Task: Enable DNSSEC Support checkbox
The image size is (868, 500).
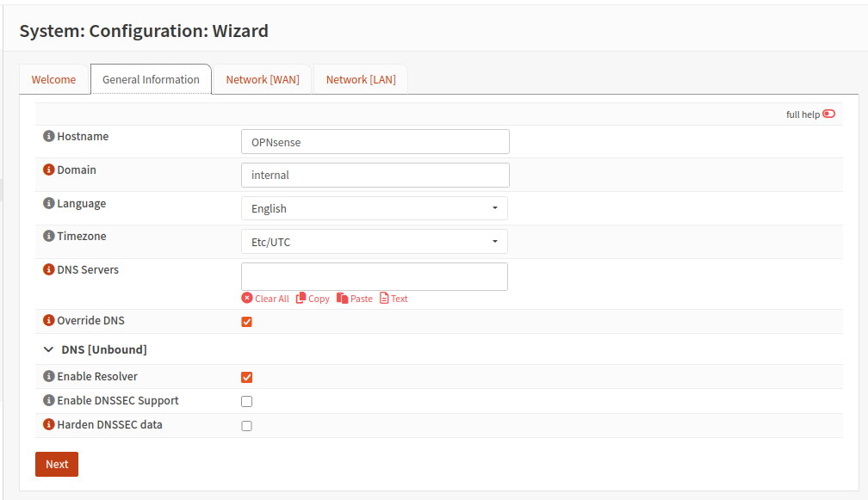Action: [x=246, y=401]
